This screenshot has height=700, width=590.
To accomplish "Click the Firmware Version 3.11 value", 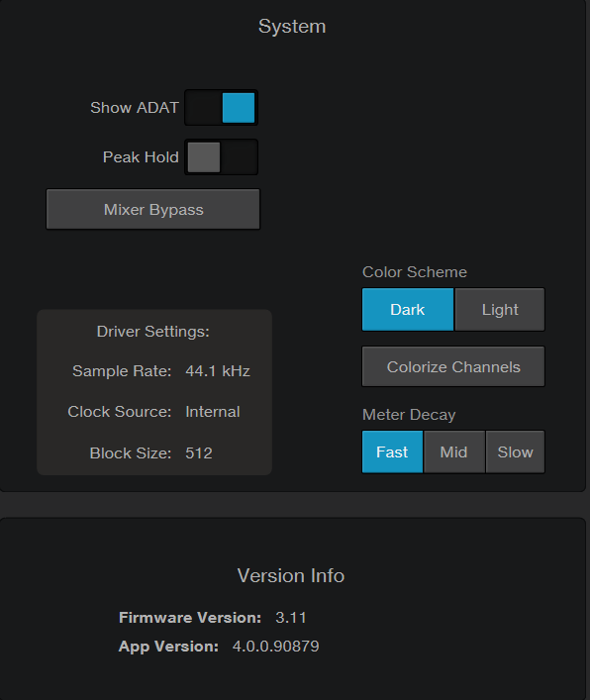I will (x=291, y=618).
